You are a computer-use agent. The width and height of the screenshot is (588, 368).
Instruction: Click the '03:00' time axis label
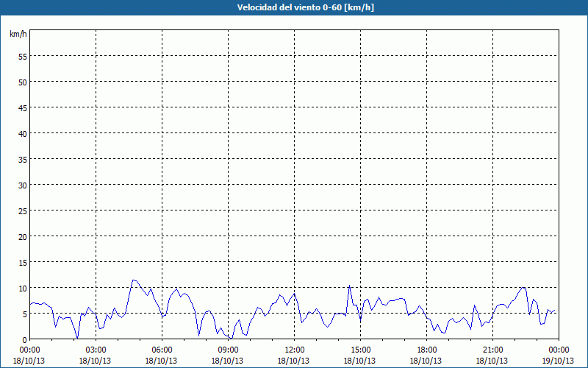[96, 350]
